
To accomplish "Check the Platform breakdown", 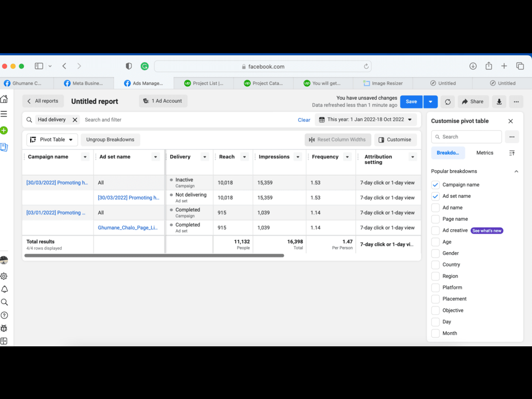I will (435, 287).
